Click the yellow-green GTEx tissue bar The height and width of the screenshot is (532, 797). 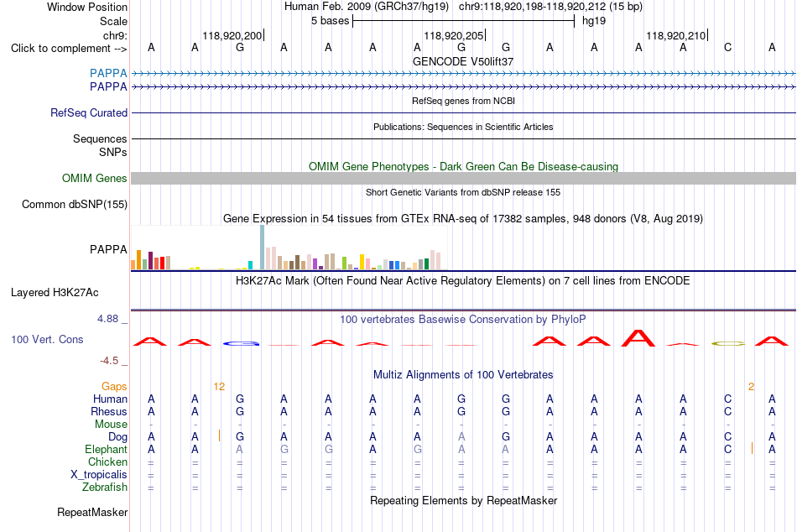(344, 263)
